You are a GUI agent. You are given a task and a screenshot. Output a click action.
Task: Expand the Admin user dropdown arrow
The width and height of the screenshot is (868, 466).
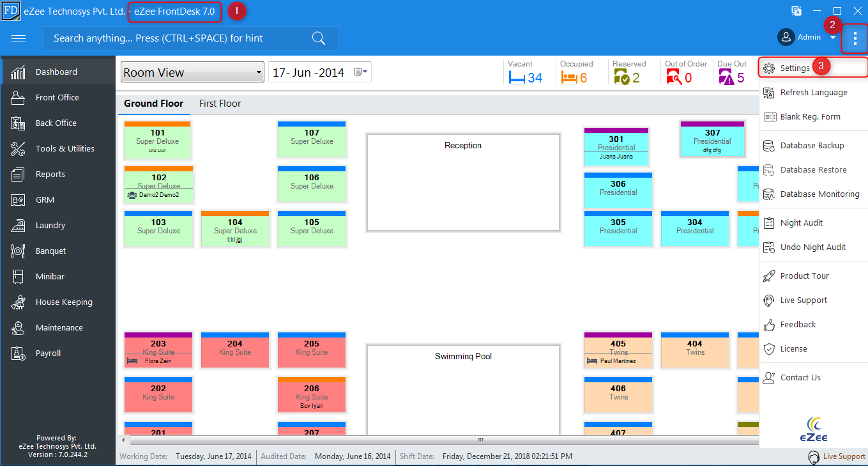point(833,38)
